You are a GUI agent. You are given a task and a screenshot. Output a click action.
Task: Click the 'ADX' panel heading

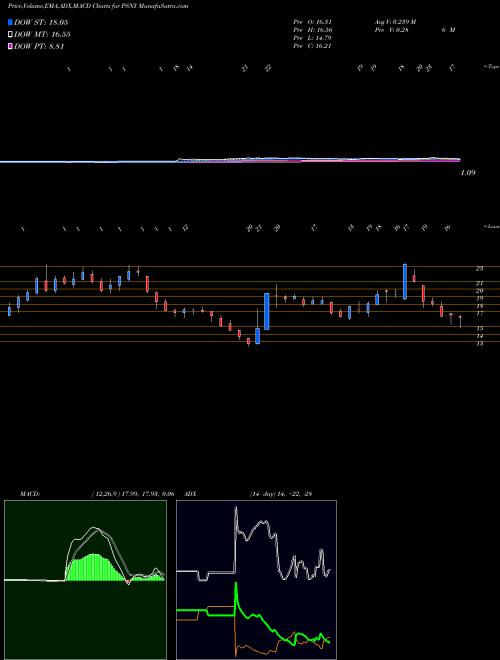(190, 494)
